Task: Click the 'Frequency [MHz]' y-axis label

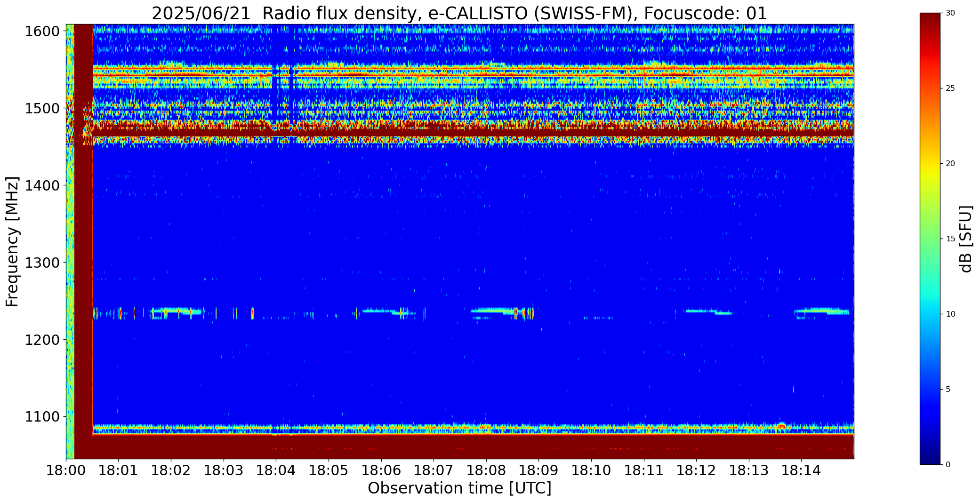Action: point(12,241)
